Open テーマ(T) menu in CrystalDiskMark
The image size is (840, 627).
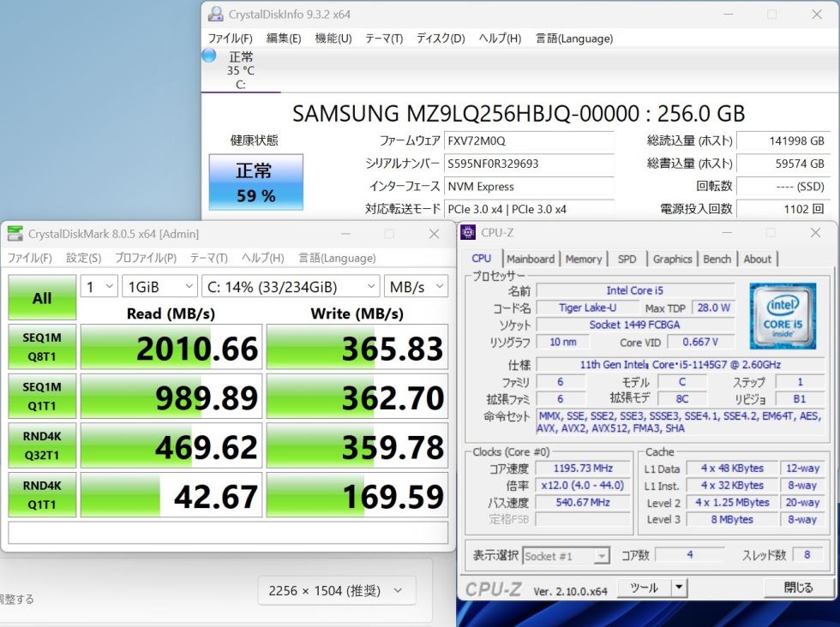point(208,258)
